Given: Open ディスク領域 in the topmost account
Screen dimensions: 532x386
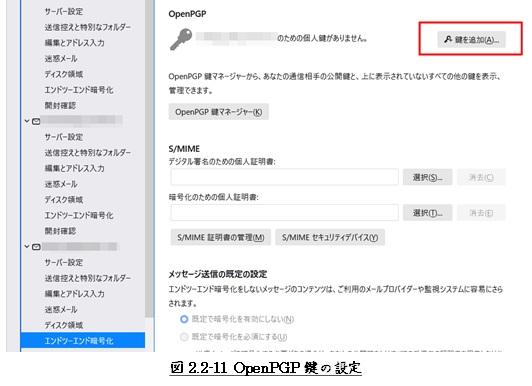Looking at the screenshot, I should (x=63, y=74).
